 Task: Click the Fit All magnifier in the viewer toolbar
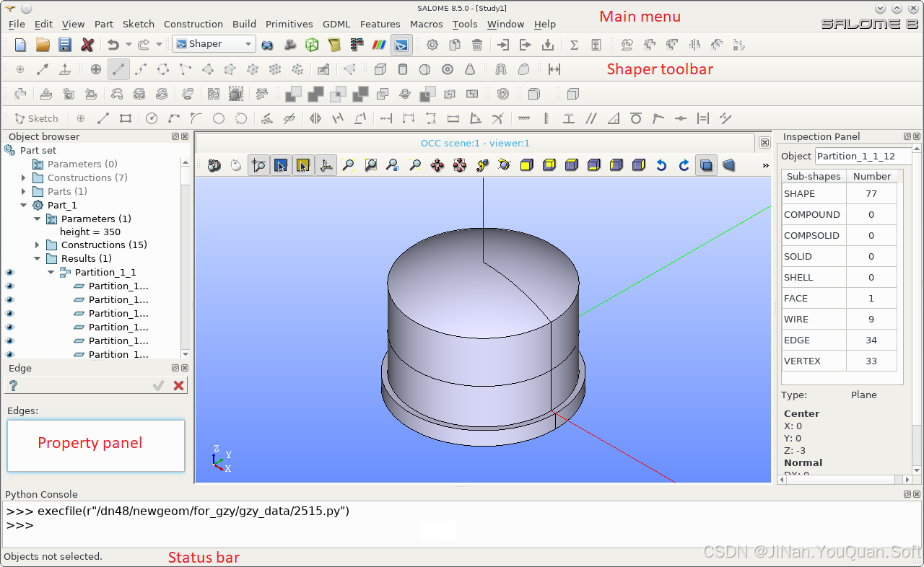coord(348,165)
